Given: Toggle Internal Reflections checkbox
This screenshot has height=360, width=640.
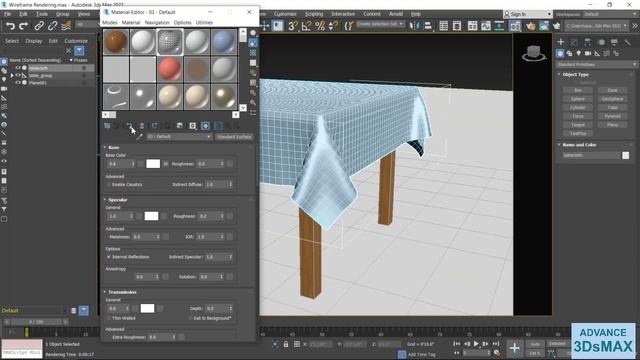Looking at the screenshot, I should [109, 257].
